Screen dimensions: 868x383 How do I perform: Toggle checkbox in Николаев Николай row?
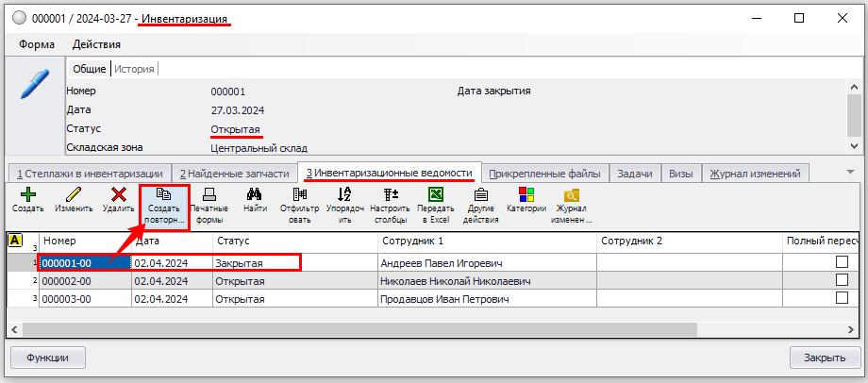(842, 280)
